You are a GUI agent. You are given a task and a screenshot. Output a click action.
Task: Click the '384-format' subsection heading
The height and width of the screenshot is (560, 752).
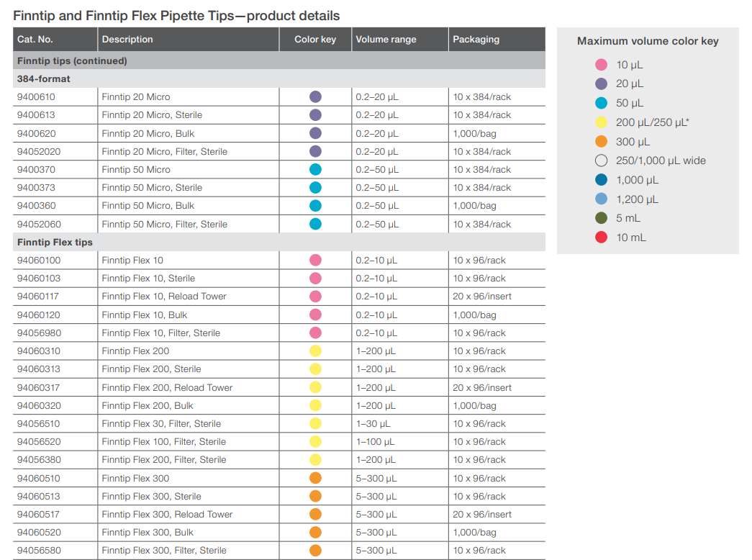coord(44,78)
